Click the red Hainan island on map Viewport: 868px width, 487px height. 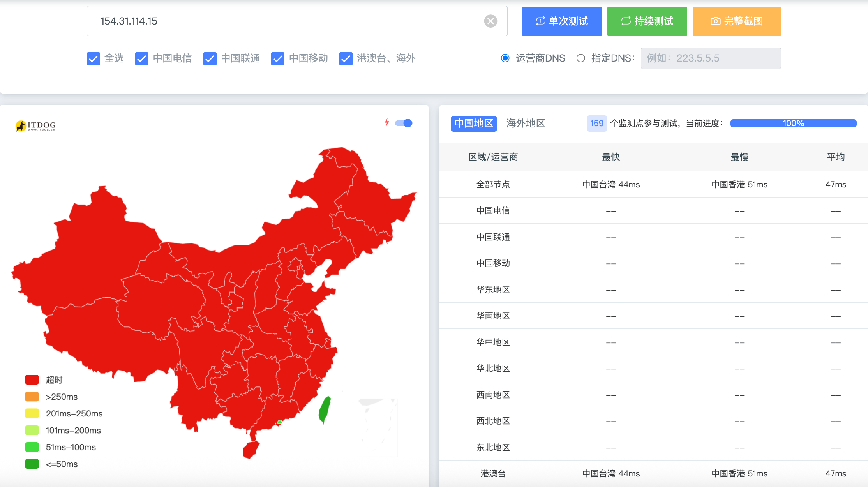click(251, 450)
